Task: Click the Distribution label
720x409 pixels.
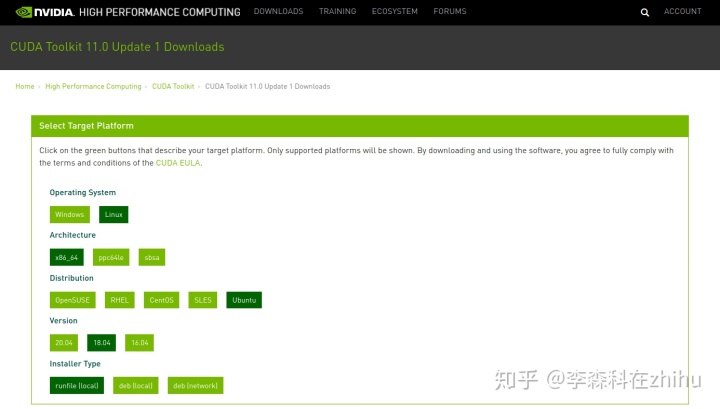Action: point(71,278)
